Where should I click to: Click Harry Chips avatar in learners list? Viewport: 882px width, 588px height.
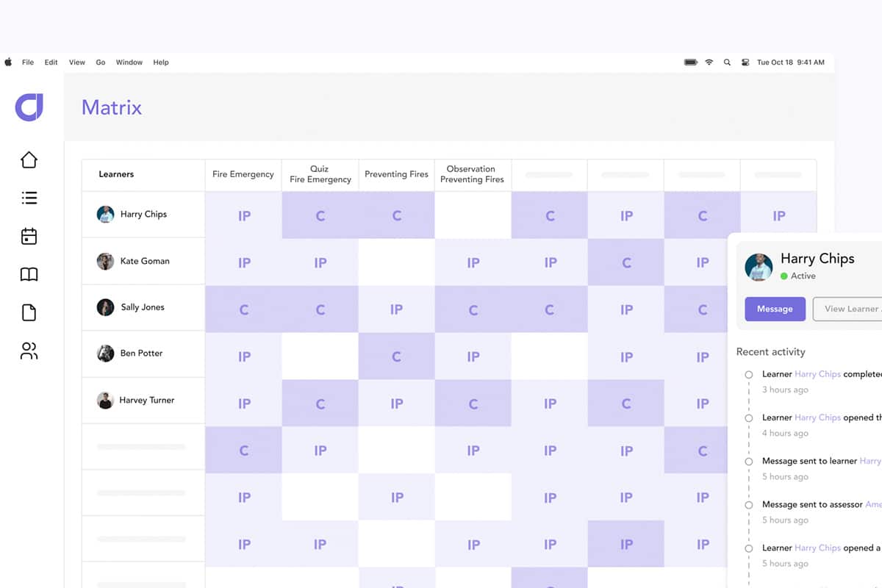(105, 214)
